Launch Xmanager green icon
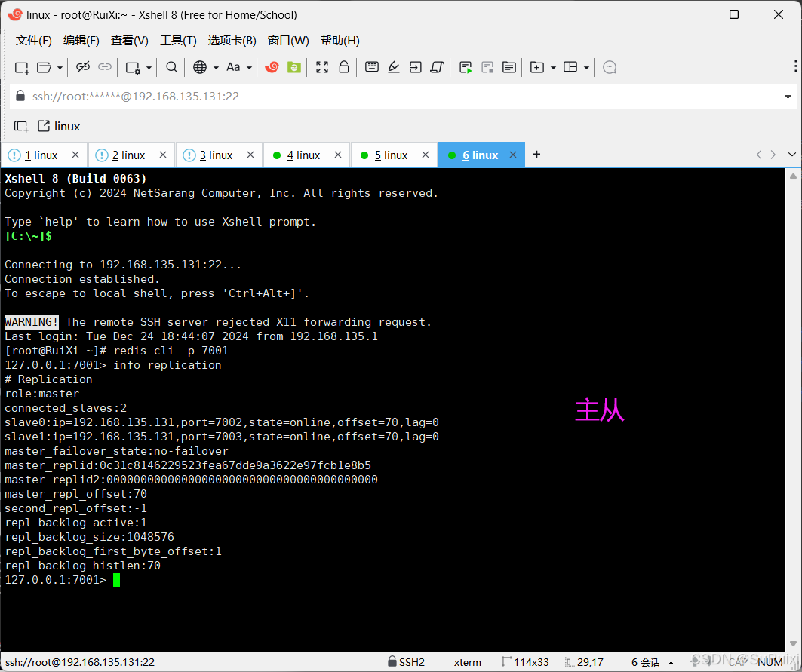Image resolution: width=802 pixels, height=672 pixels. click(294, 67)
